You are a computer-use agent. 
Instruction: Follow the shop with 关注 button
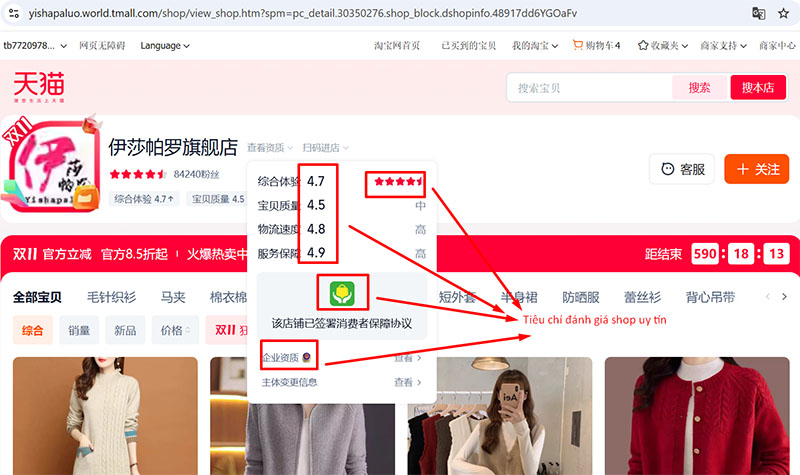[x=757, y=169]
